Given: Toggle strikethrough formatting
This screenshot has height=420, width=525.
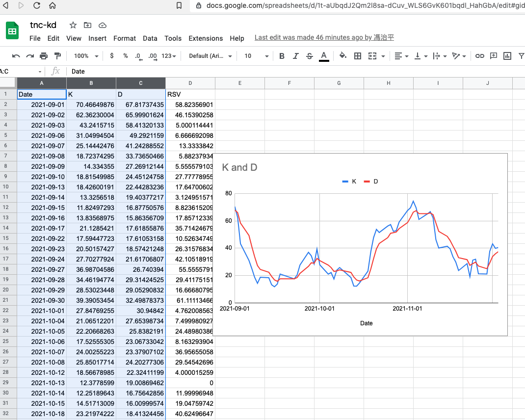Looking at the screenshot, I should [x=309, y=56].
